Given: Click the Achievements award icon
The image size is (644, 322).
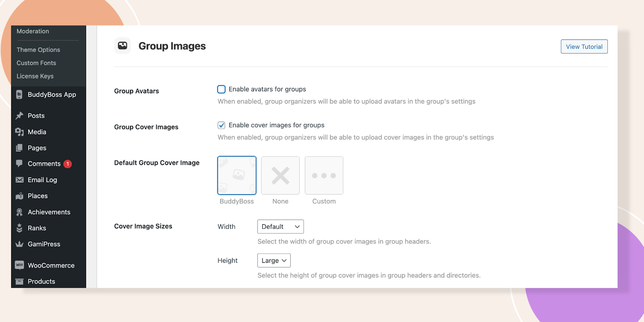Looking at the screenshot, I should pyautogui.click(x=19, y=212).
